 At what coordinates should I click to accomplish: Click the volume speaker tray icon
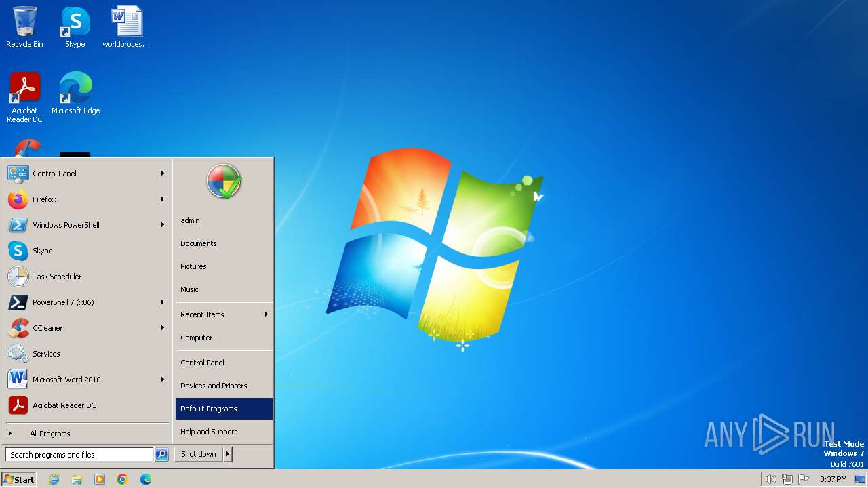pyautogui.click(x=770, y=479)
